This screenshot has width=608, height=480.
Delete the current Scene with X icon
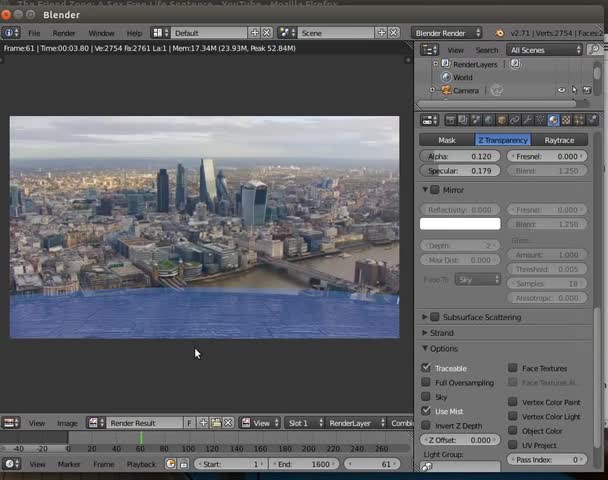394,33
